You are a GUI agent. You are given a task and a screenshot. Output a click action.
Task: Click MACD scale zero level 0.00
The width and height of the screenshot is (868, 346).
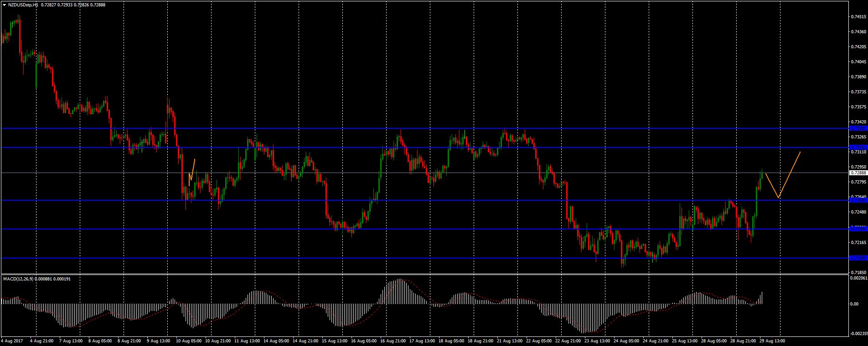click(855, 304)
